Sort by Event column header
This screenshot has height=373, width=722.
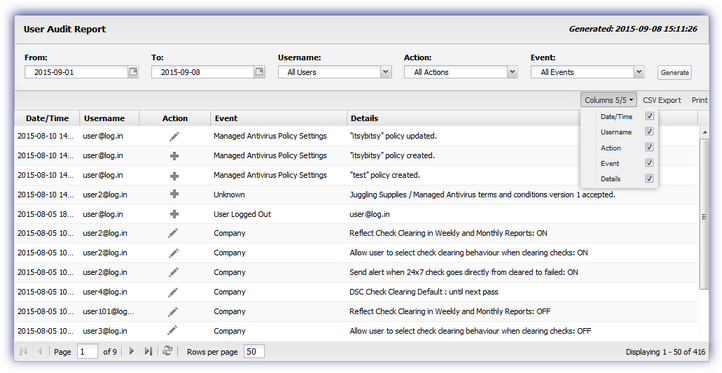point(279,118)
